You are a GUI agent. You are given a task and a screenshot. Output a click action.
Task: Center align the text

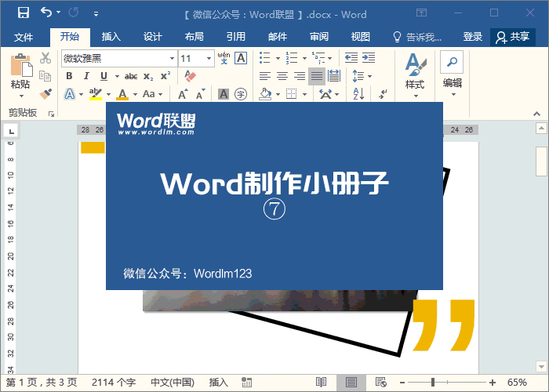coord(282,76)
